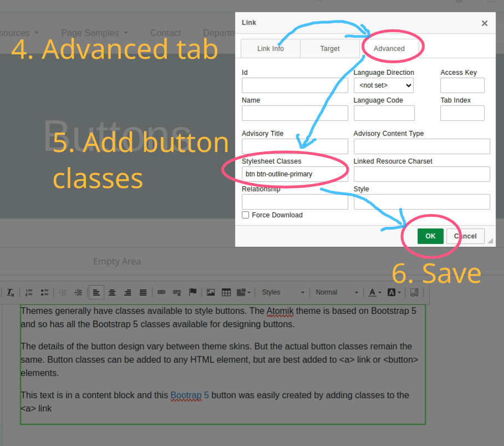The width and height of the screenshot is (504, 446).
Task: Insert a numbered list
Action: coord(29,292)
